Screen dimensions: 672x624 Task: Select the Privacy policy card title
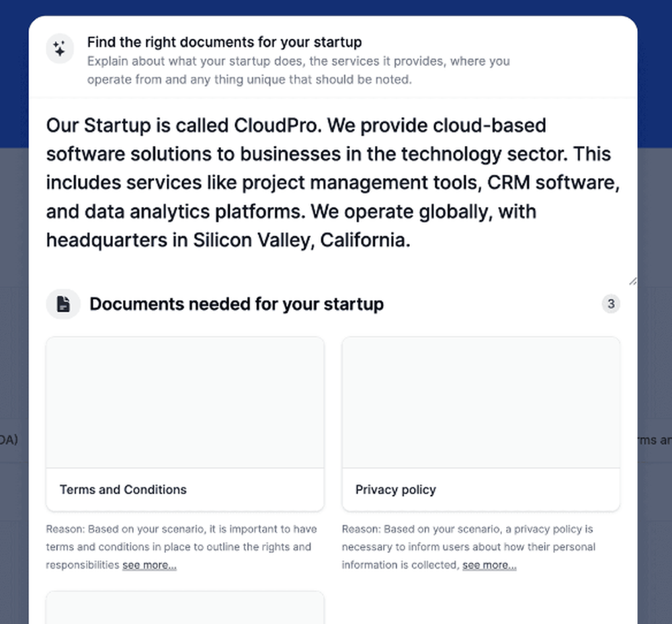coord(396,490)
